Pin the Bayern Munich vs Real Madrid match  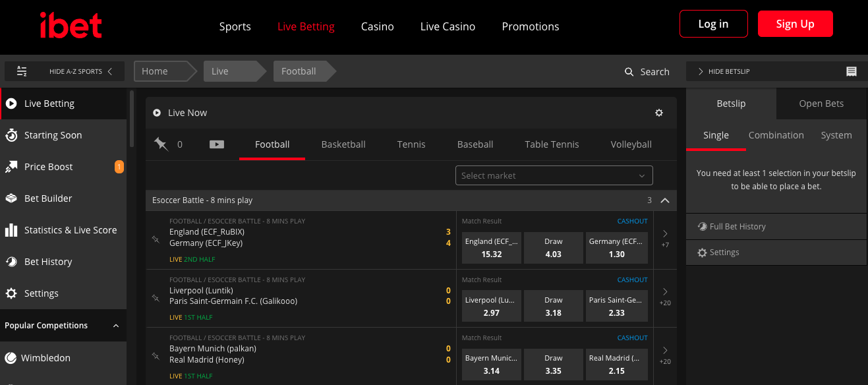[156, 356]
